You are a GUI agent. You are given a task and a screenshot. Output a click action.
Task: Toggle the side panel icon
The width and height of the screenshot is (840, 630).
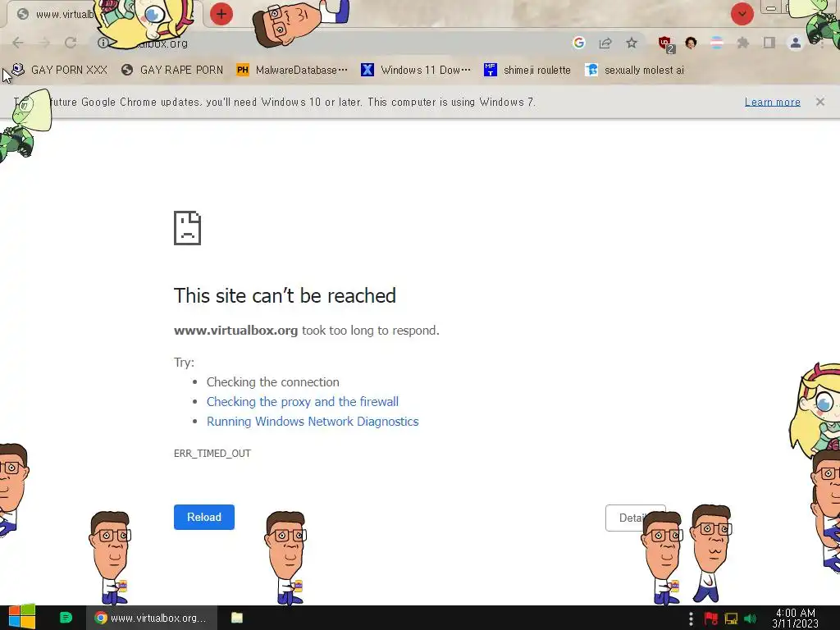pyautogui.click(x=769, y=43)
